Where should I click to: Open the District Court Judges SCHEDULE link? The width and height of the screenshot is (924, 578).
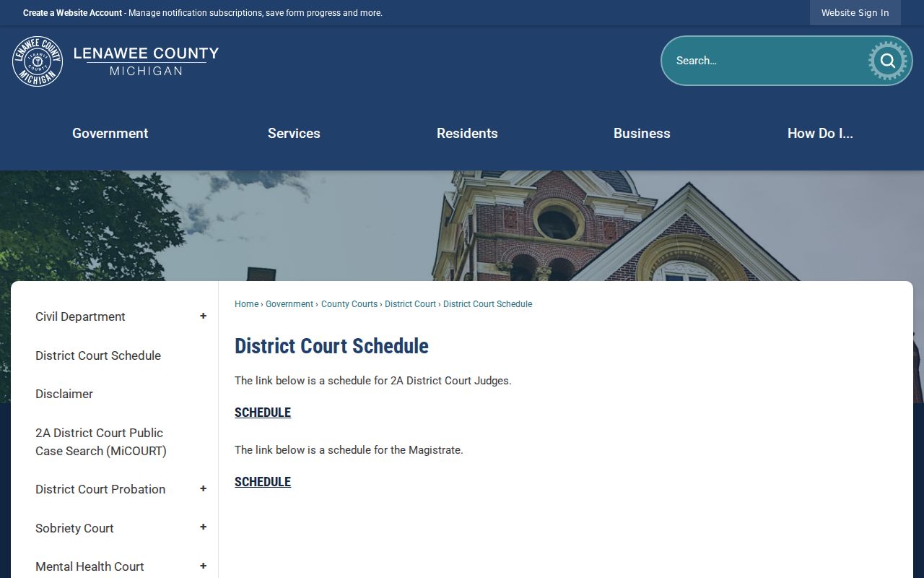[263, 413]
